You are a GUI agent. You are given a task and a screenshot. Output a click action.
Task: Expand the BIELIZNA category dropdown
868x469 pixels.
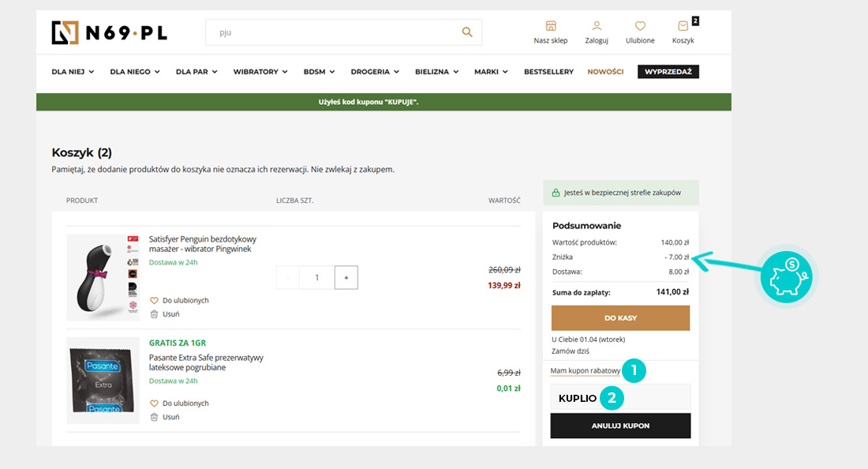pyautogui.click(x=437, y=72)
